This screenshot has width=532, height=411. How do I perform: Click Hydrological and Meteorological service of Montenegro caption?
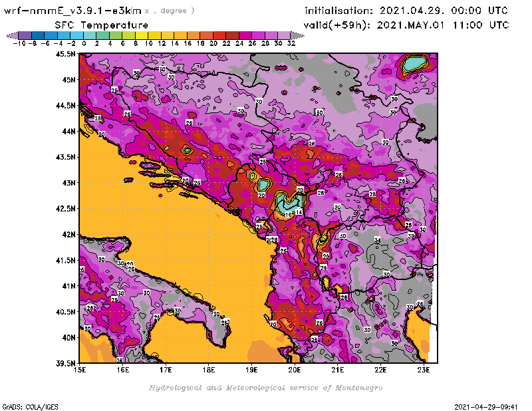pos(265,387)
